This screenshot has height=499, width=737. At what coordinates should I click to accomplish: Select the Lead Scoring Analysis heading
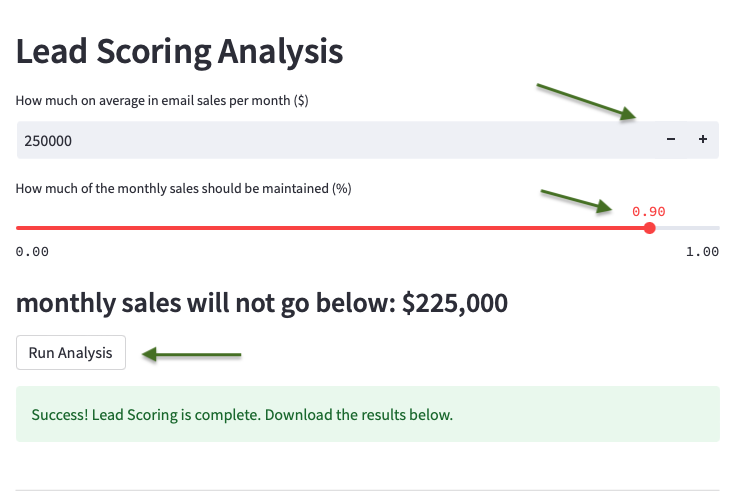(x=180, y=51)
